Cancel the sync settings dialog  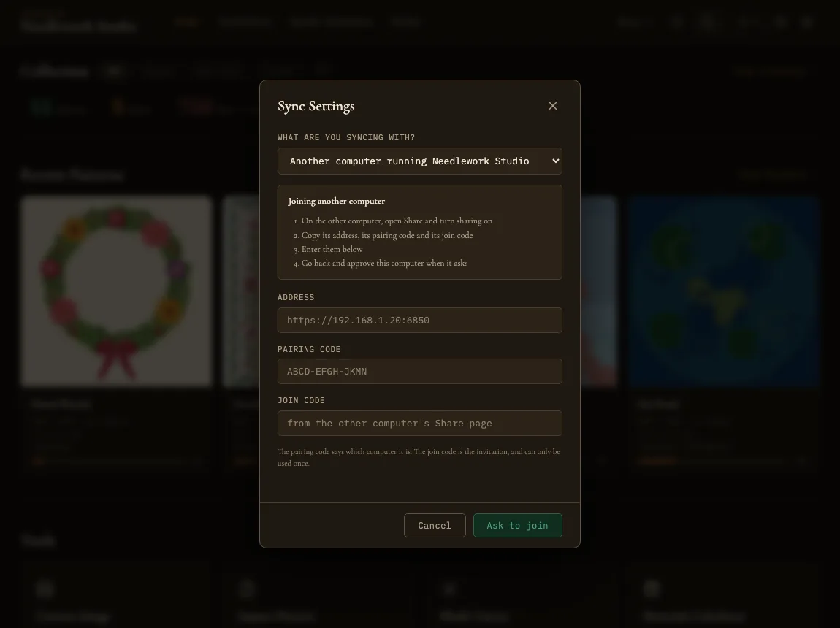435,525
